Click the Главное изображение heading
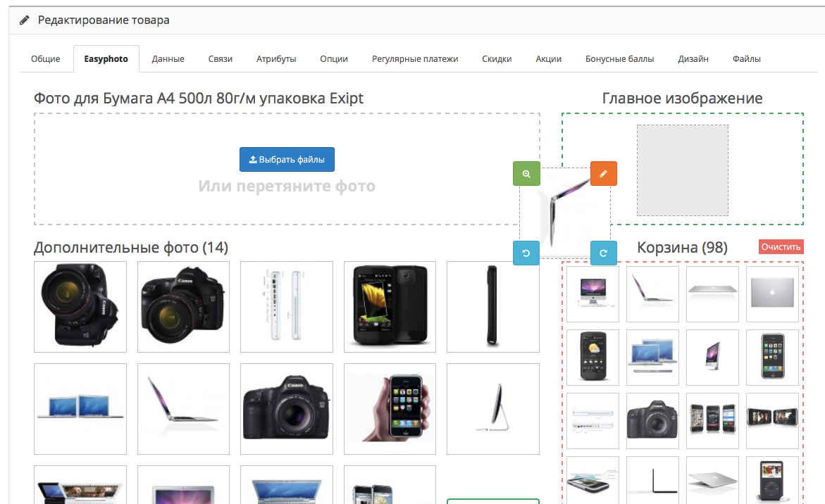This screenshot has height=504, width=825. [x=682, y=99]
